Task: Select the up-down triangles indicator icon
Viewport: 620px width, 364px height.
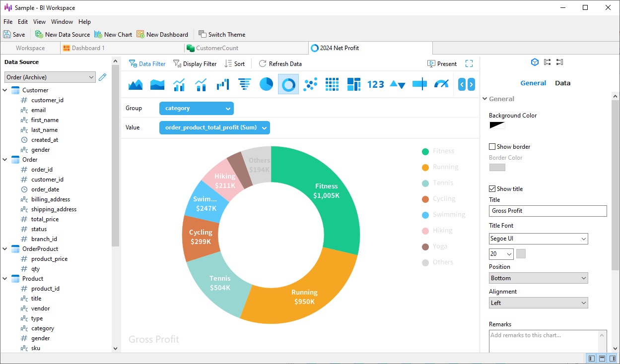Action: [398, 84]
